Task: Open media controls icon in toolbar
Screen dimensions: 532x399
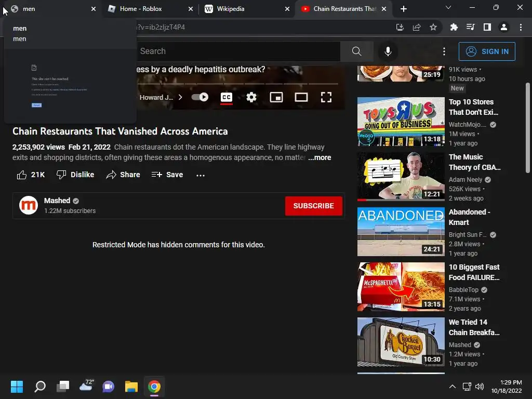Action: (470, 27)
